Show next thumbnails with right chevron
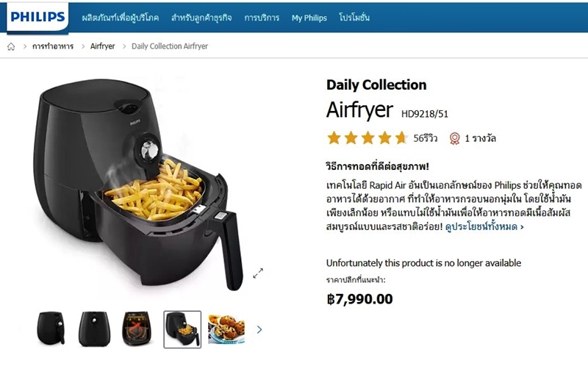The width and height of the screenshot is (588, 369). [x=259, y=329]
